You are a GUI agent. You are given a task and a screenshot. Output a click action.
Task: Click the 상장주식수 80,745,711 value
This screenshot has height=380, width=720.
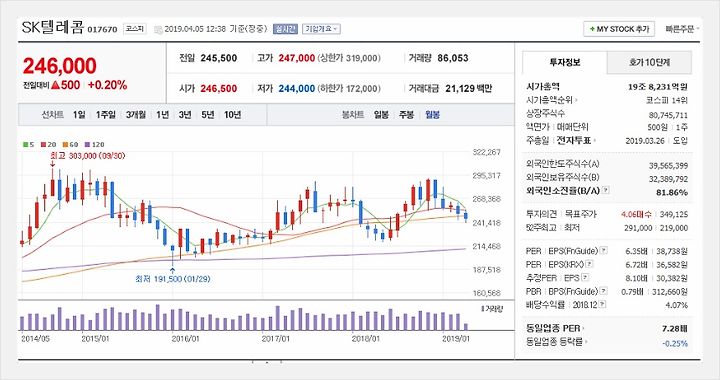(668, 115)
